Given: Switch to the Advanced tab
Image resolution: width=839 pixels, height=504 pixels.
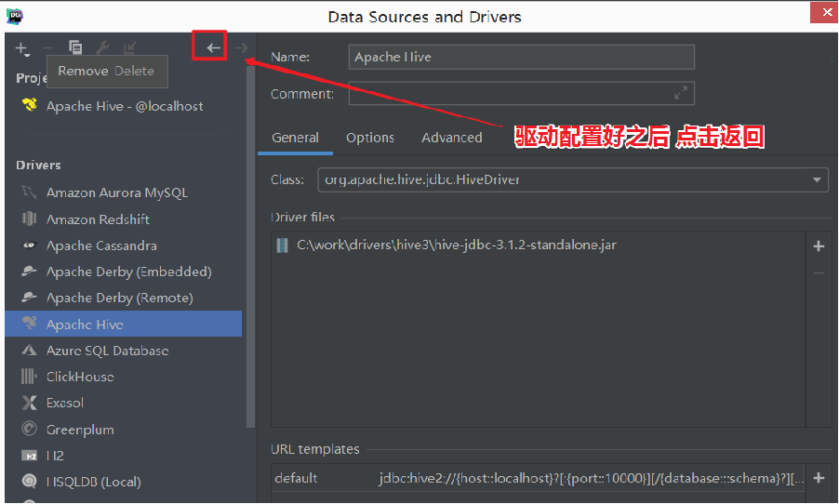Looking at the screenshot, I should pos(451,138).
